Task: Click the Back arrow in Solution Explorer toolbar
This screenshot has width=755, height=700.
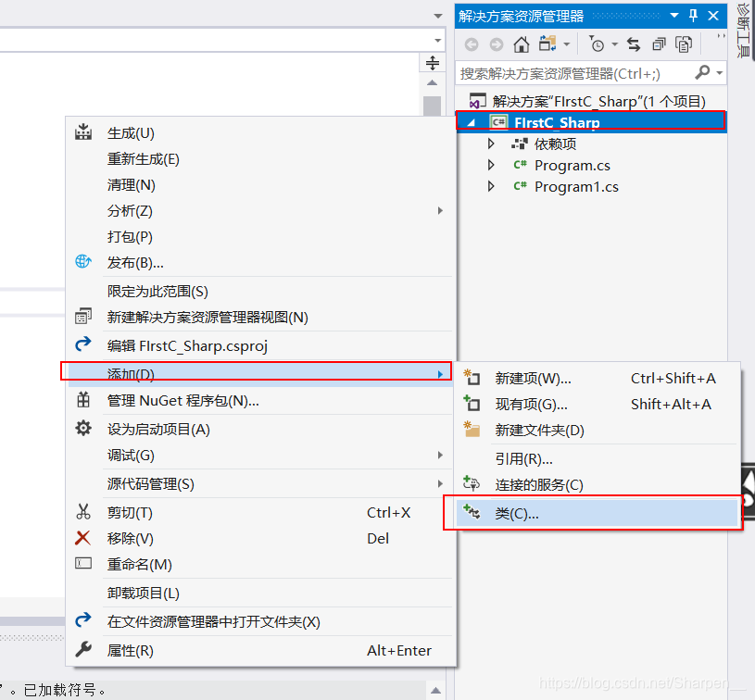Action: [x=472, y=44]
